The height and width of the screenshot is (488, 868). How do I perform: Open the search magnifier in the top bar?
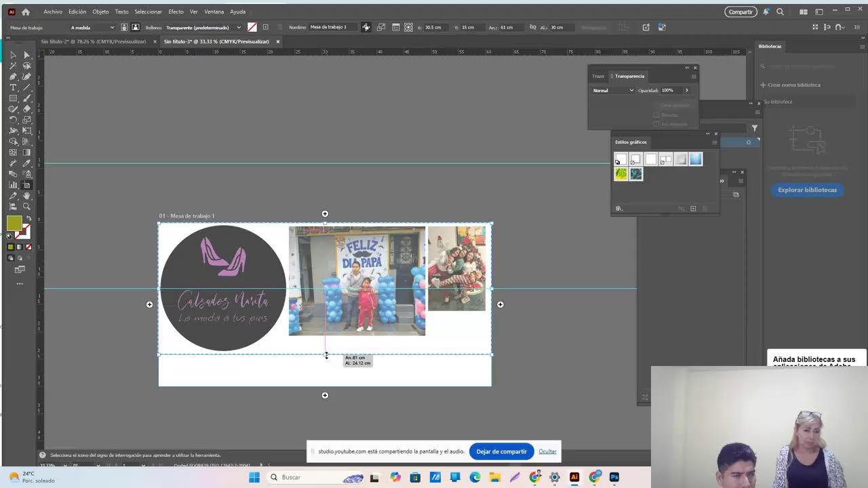click(x=780, y=12)
